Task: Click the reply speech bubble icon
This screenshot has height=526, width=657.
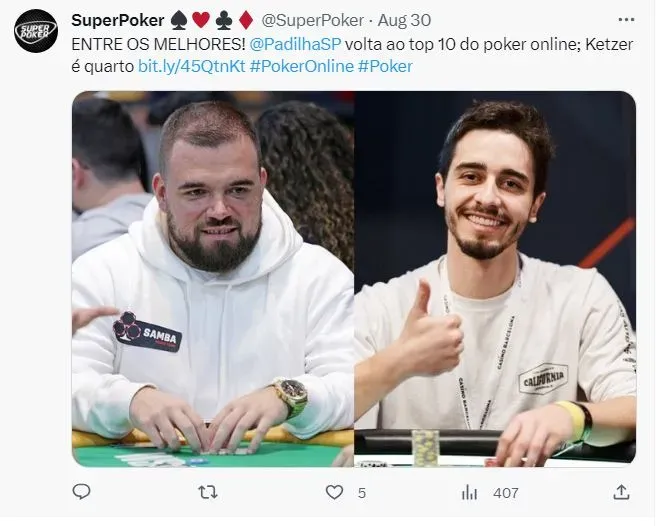Action: tap(81, 492)
